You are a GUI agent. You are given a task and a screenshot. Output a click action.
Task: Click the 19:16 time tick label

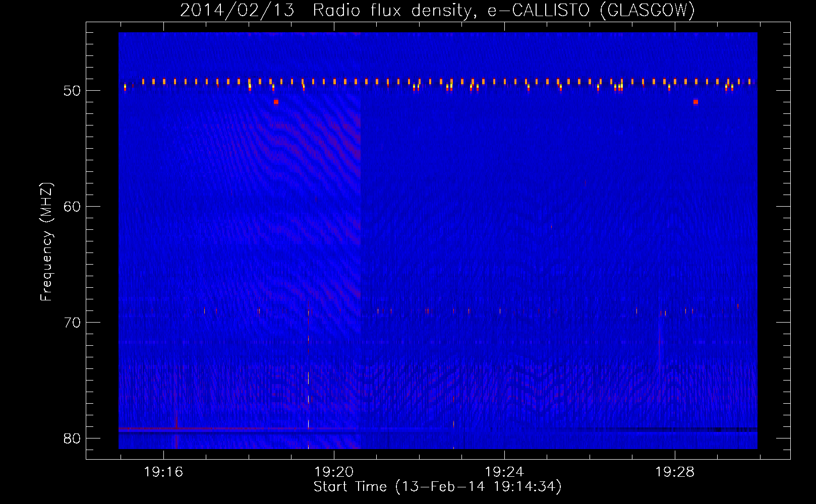[163, 472]
